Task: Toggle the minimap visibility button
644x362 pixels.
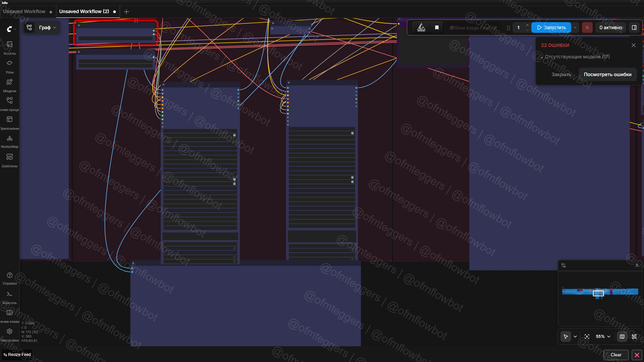Action: pos(622,337)
